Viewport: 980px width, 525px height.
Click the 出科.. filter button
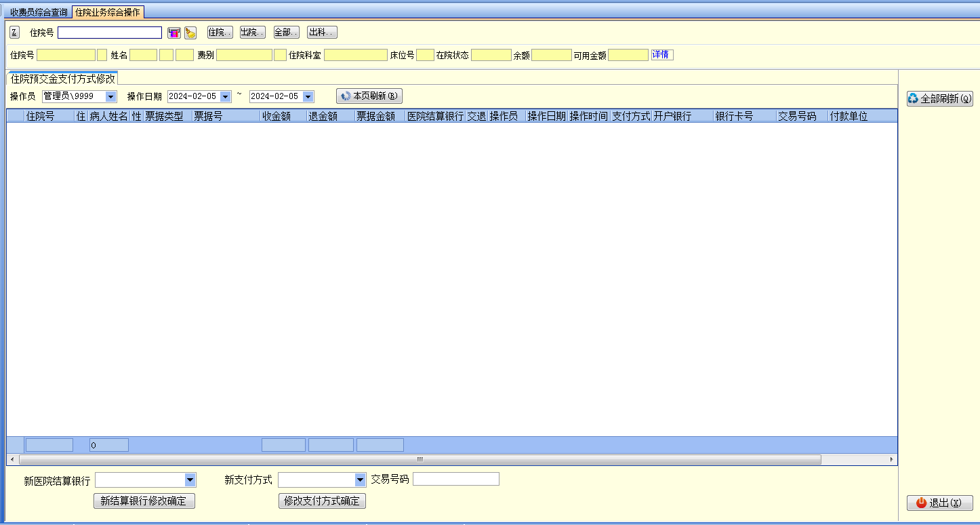322,33
